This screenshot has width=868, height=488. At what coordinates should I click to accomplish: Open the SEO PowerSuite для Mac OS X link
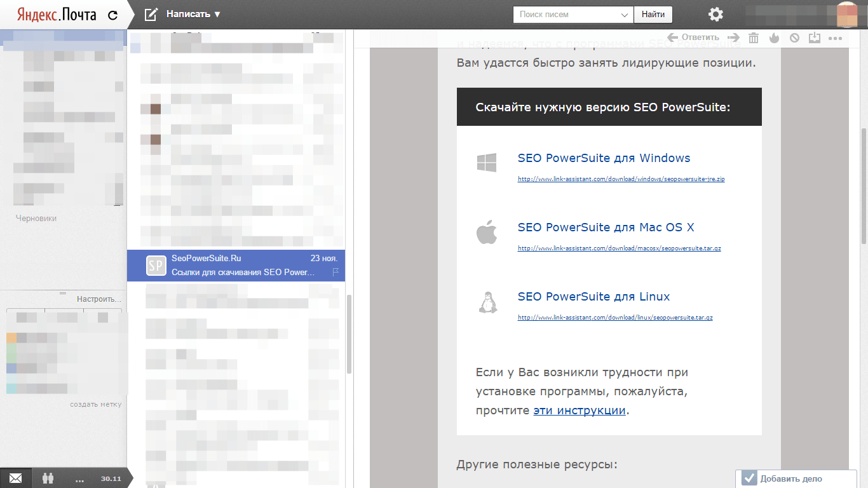[606, 227]
